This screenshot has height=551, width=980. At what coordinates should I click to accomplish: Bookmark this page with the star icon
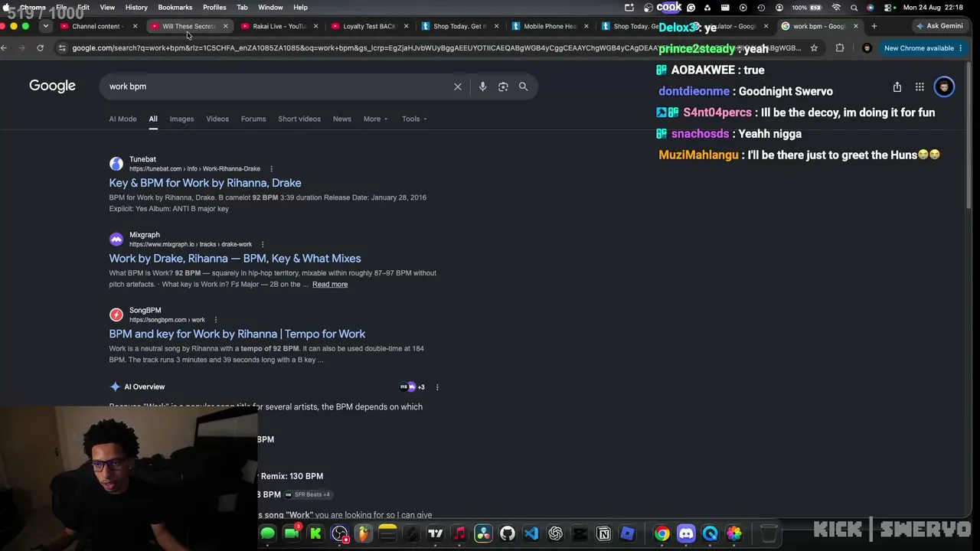coord(814,47)
